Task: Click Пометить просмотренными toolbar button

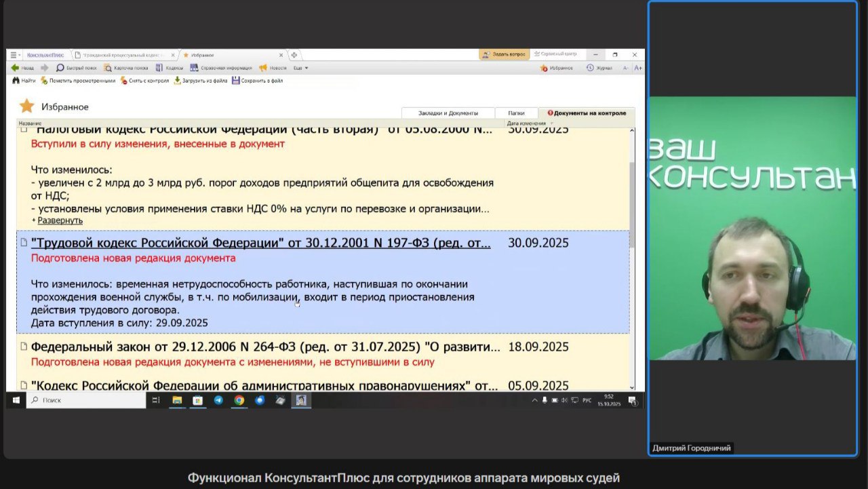Action: pos(44,81)
